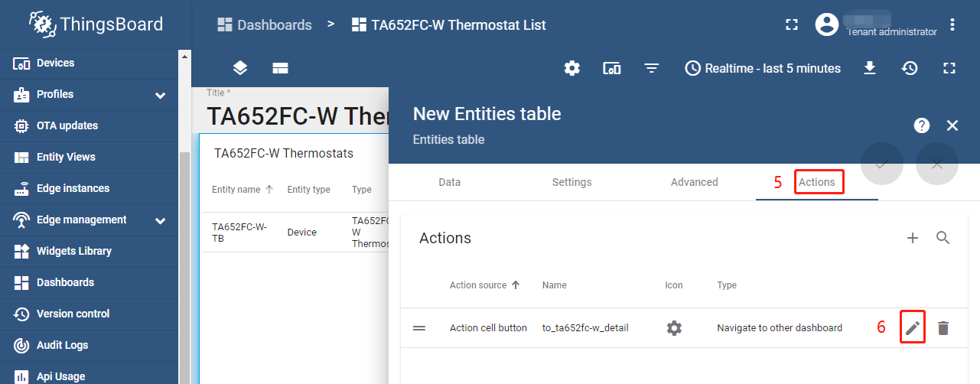Grab the action row reorder handle
The width and height of the screenshot is (980, 384).
tap(419, 328)
